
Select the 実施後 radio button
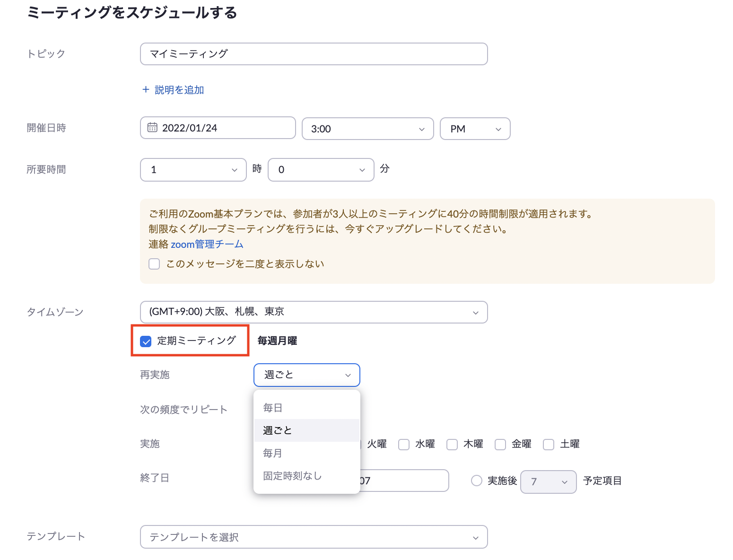pyautogui.click(x=477, y=481)
